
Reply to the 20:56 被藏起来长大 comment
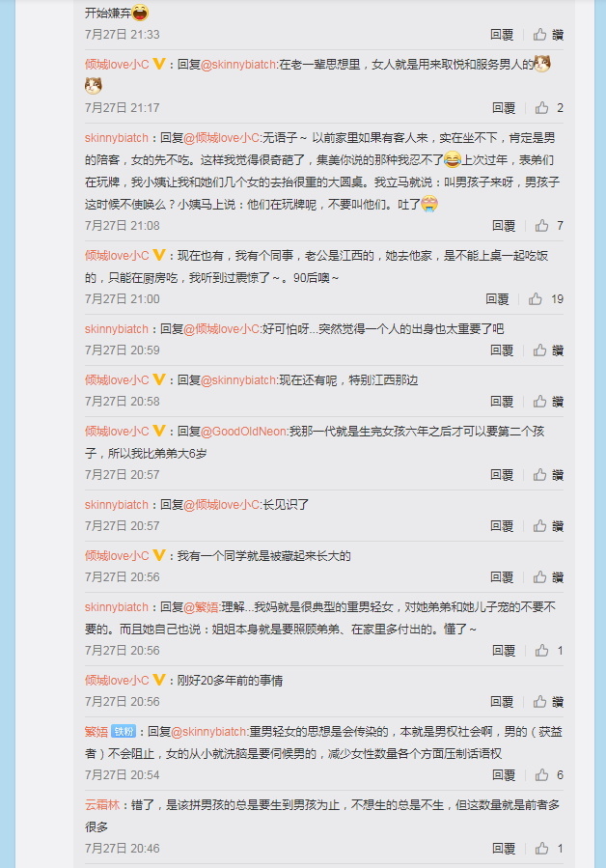click(x=502, y=577)
